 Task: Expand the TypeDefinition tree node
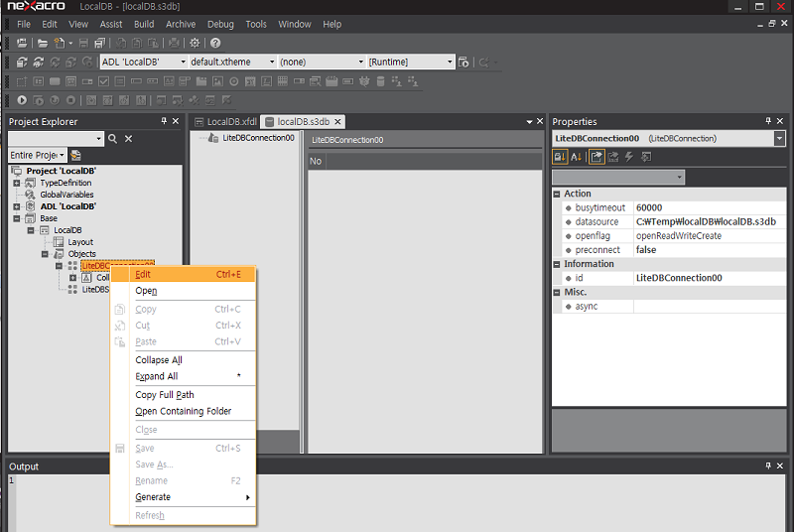click(x=17, y=183)
